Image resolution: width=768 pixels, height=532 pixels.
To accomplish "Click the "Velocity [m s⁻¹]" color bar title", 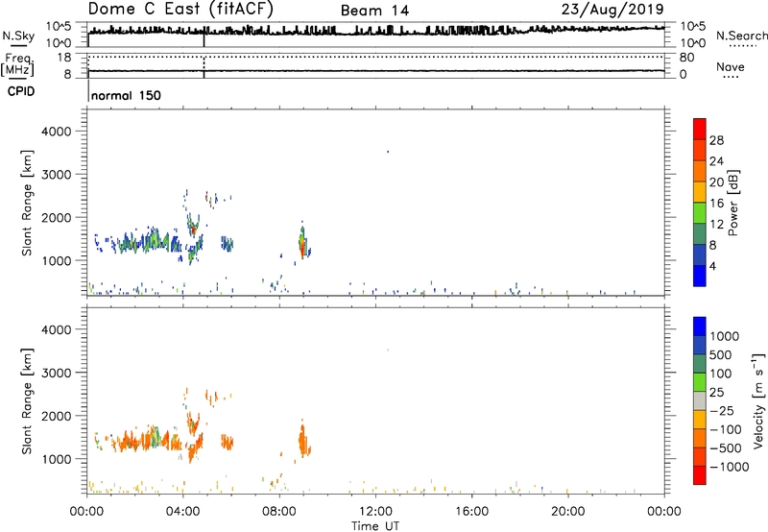I will 758,400.
